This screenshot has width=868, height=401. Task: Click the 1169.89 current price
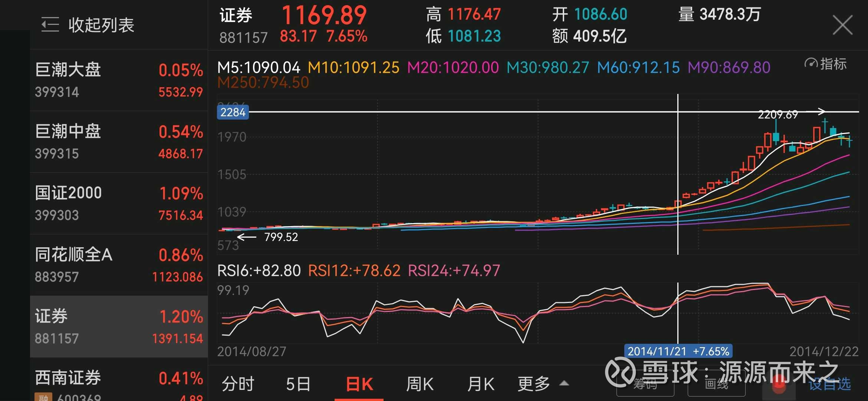point(324,15)
